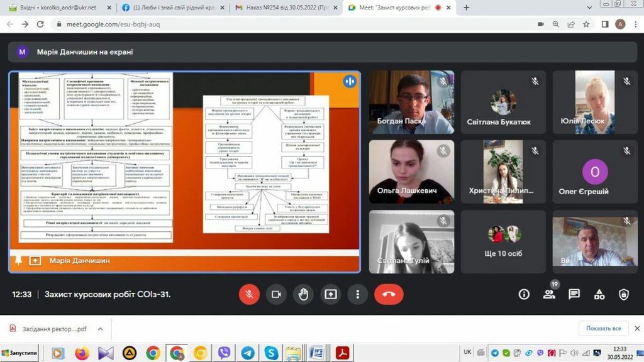This screenshot has width=644, height=362.
Task: Click the "Показать все" downloads button
Action: tap(603, 329)
